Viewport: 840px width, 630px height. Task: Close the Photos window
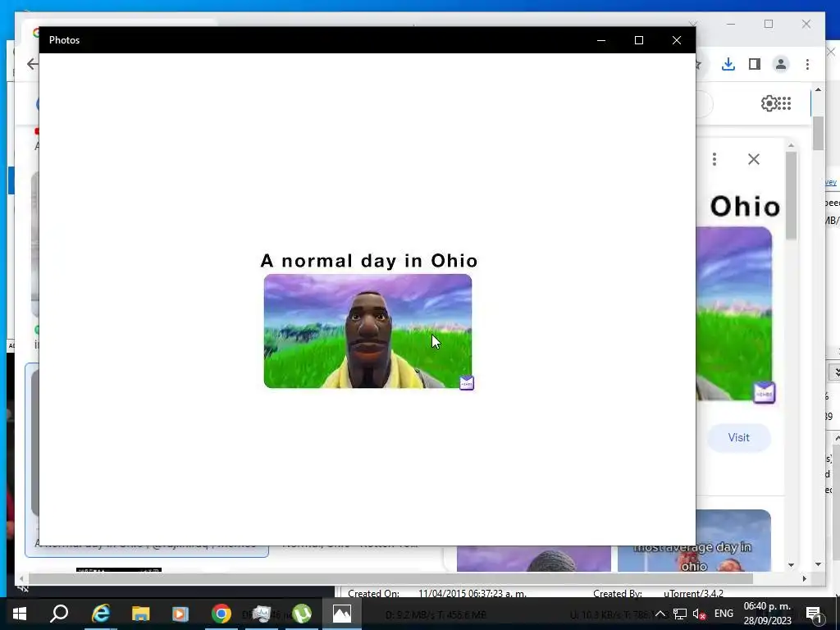click(x=677, y=40)
